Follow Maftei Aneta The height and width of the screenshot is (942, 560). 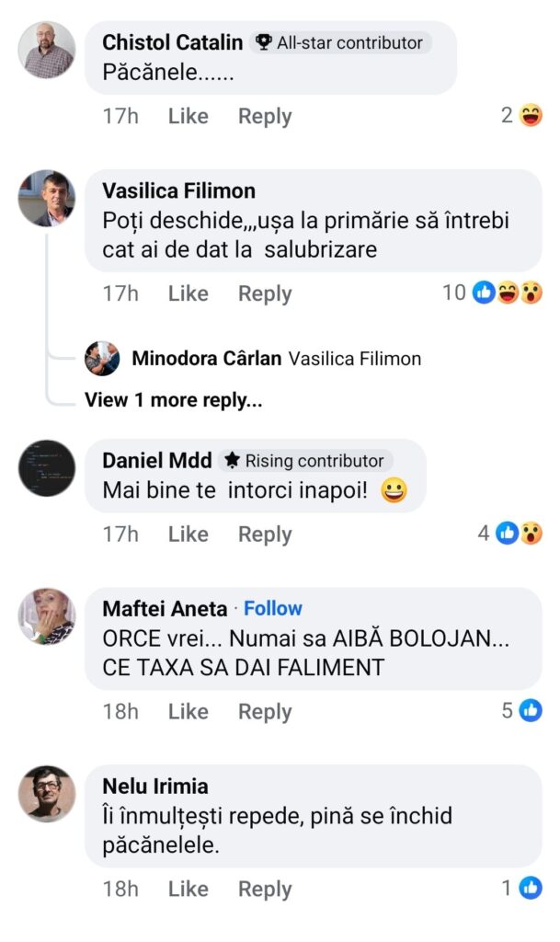[x=273, y=608]
